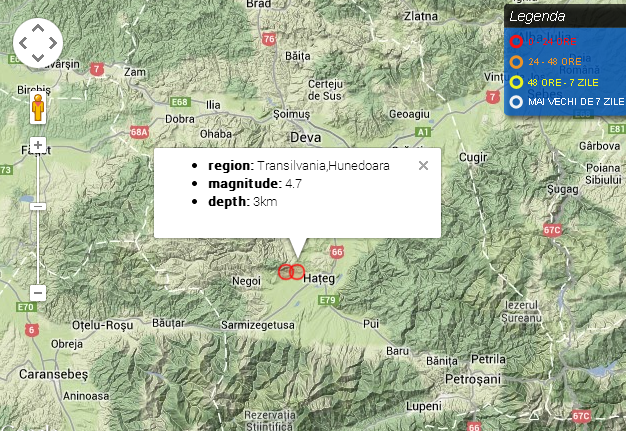The height and width of the screenshot is (431, 626).
Task: Zoom out with the minus button
Action: tap(38, 293)
